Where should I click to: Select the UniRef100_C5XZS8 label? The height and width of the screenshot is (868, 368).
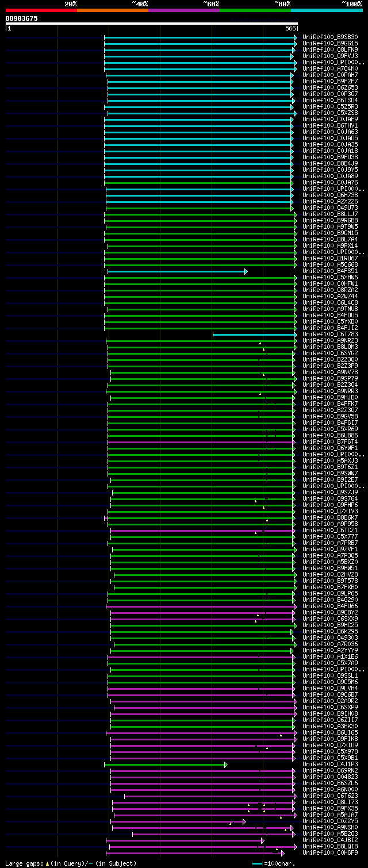pos(331,113)
